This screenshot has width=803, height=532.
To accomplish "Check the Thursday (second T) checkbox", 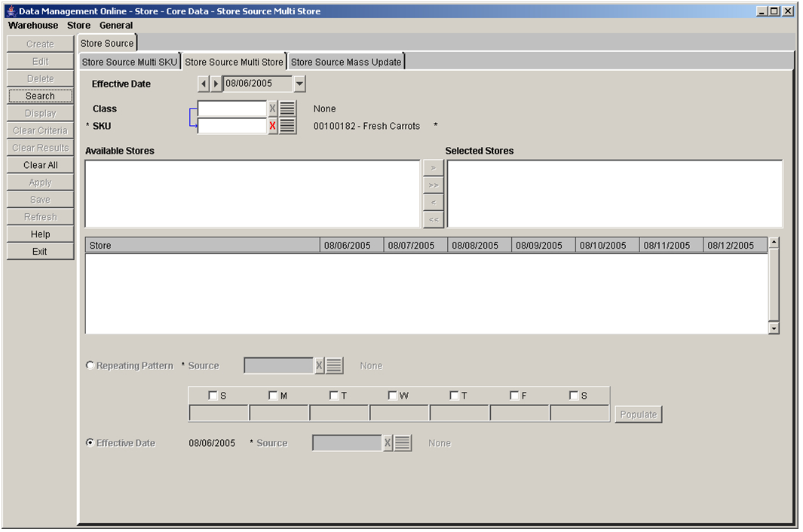I will 454,396.
